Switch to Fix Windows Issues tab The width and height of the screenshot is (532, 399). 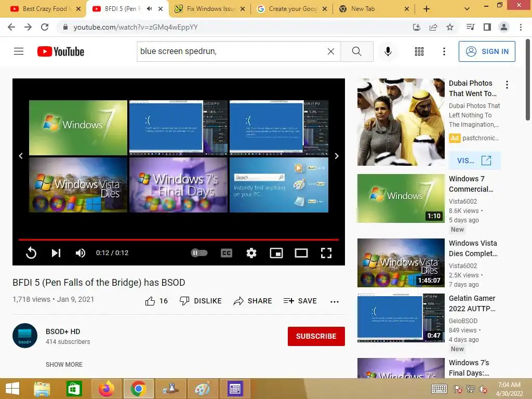point(209,9)
